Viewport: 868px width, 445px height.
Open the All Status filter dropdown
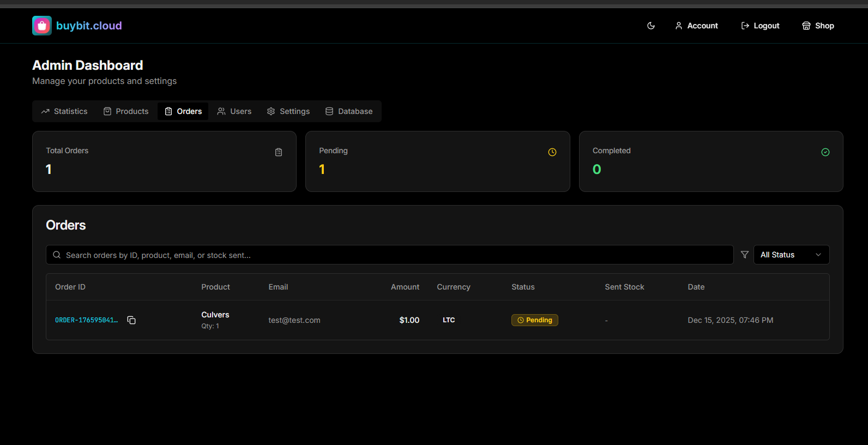[x=785, y=255]
